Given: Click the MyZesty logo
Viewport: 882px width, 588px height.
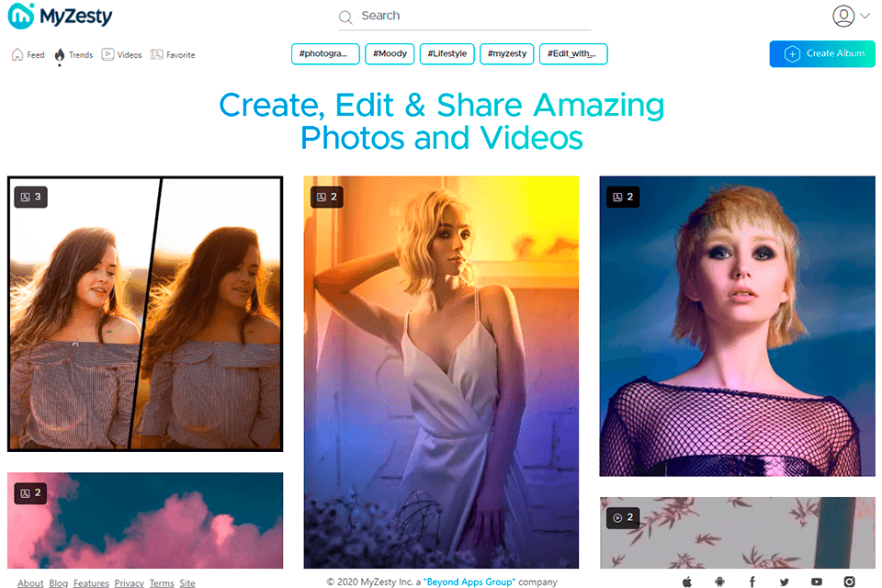Looking at the screenshot, I should (x=61, y=16).
